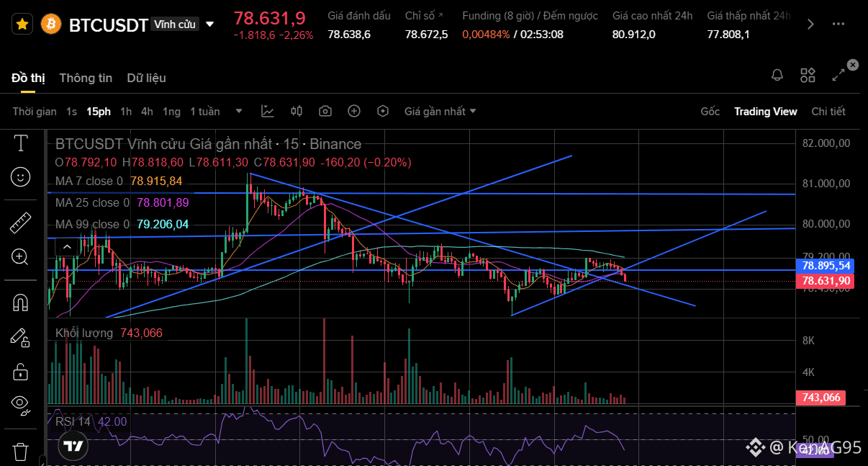
Task: Click the 82.000,00 price axis value
Action: [x=826, y=143]
